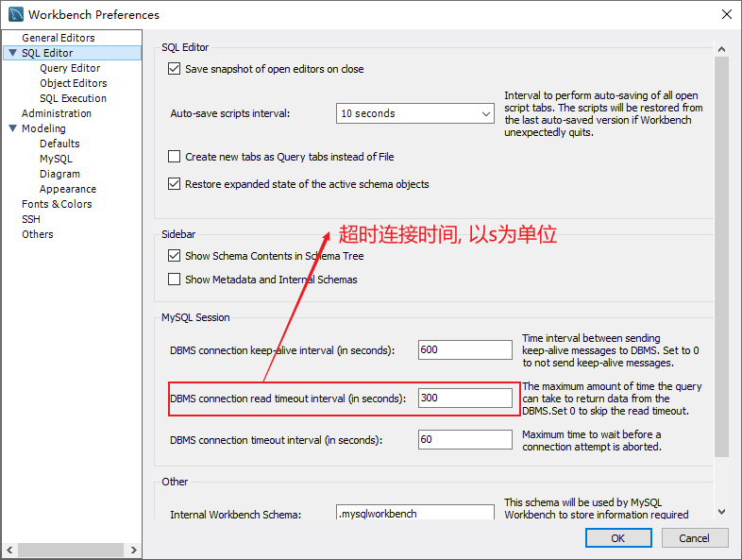The height and width of the screenshot is (560, 742).
Task: Click sidebar horizontal scroll right arrow
Action: pyautogui.click(x=133, y=550)
